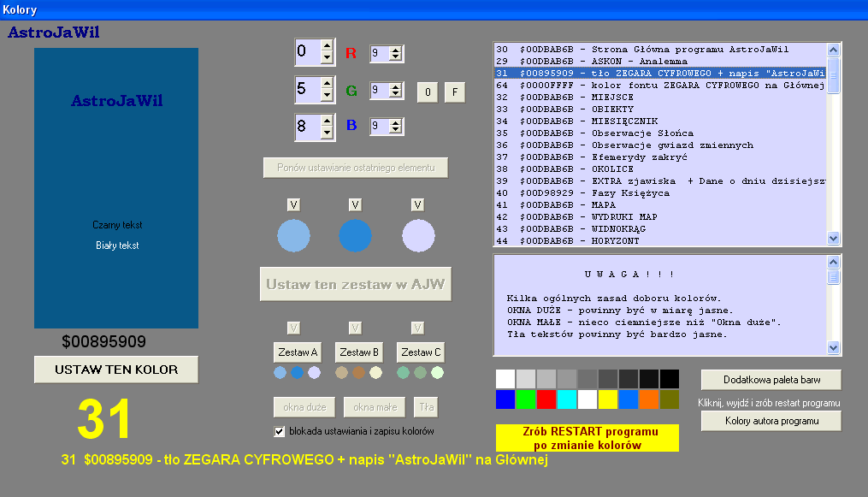Select the Zestaw B color set
The image size is (868, 497).
point(359,352)
